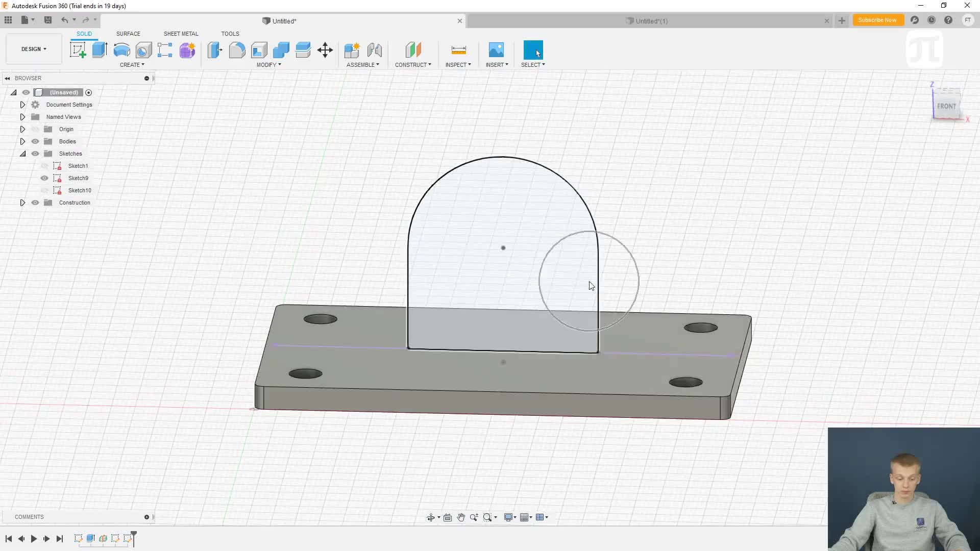Save the document with the disk icon
The height and width of the screenshot is (551, 980).
48,20
